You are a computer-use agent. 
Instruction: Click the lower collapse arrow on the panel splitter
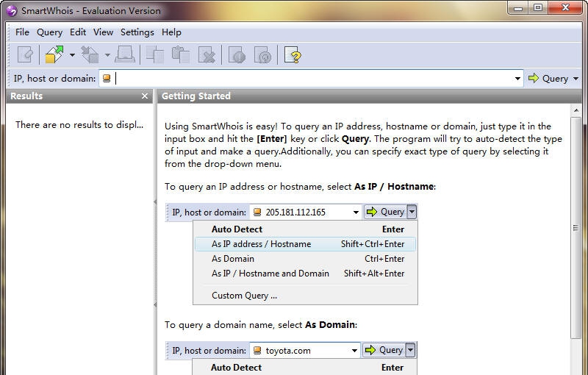tap(155, 305)
